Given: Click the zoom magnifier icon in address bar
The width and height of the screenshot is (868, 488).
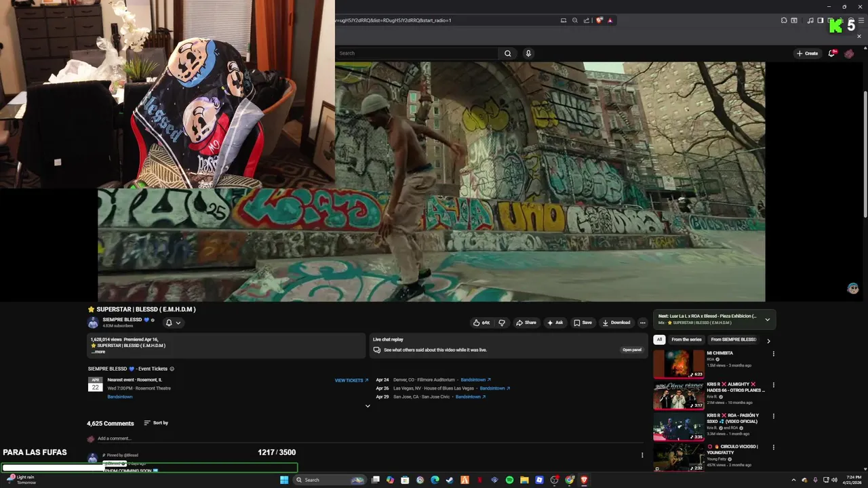Looking at the screenshot, I should click(x=575, y=20).
